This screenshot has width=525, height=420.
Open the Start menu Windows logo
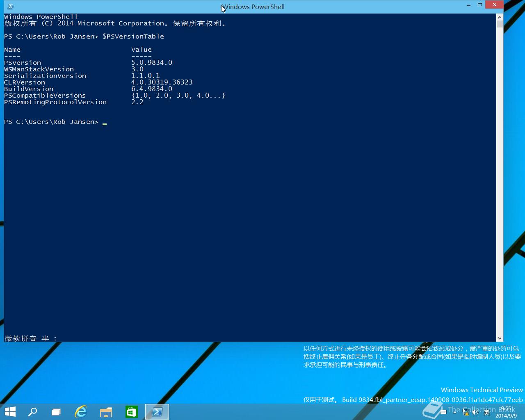coord(10,412)
